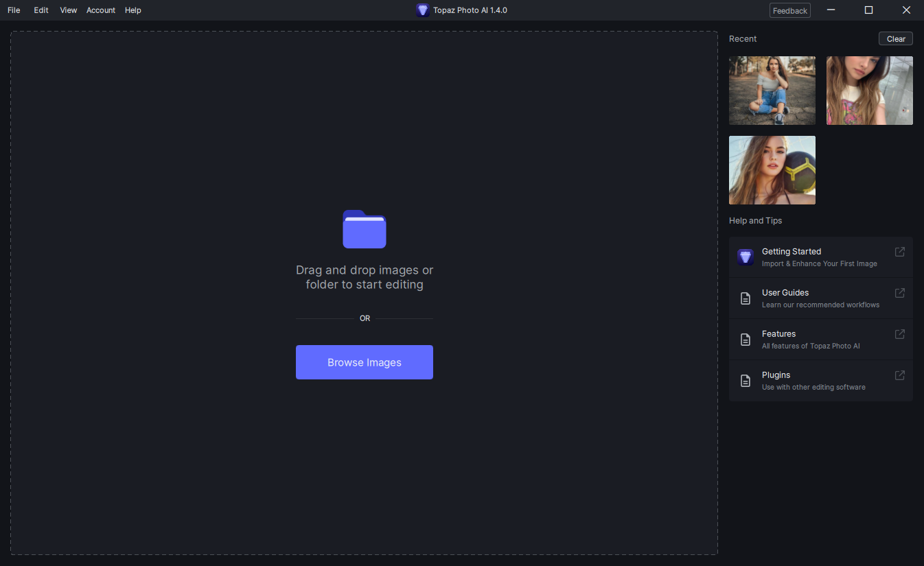This screenshot has width=924, height=566.
Task: Click 'Import & Enhance Your First Image' subtitle
Action: [x=820, y=264]
